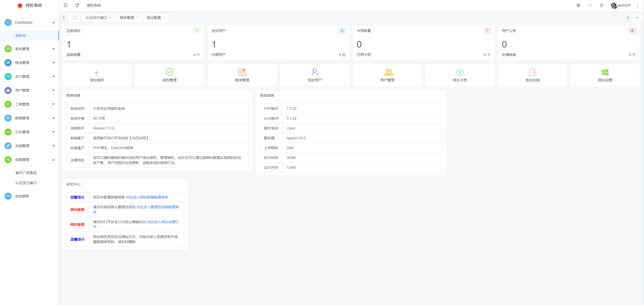Refresh page using top reload icon

(77, 5)
